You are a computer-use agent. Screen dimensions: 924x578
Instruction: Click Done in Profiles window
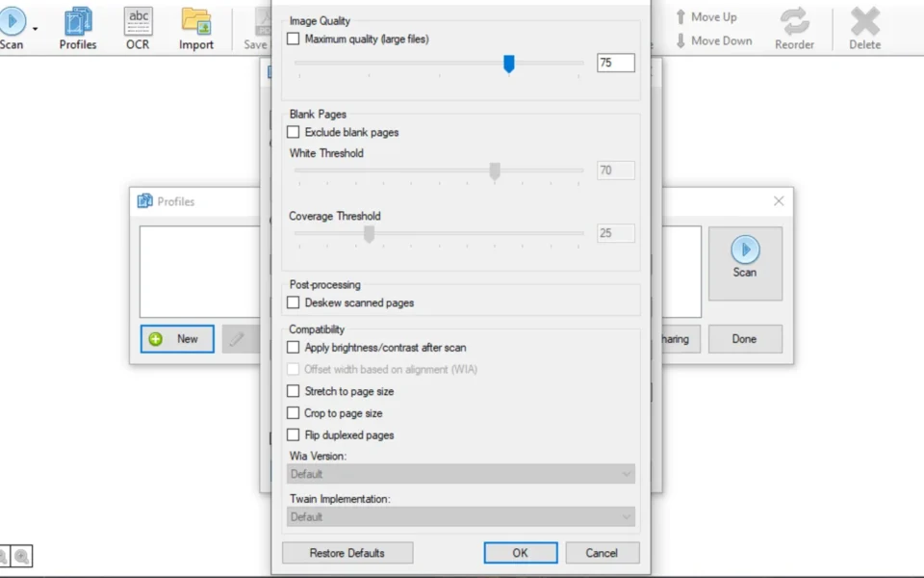[745, 338]
